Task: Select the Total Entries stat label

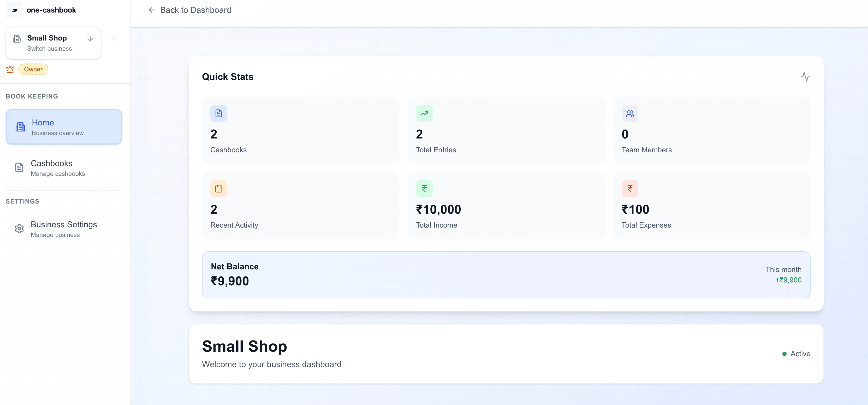Action: click(x=436, y=150)
